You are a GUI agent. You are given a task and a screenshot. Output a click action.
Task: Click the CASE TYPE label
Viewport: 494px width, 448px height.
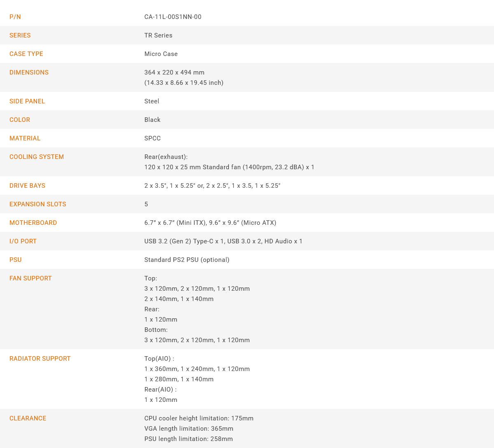26,54
